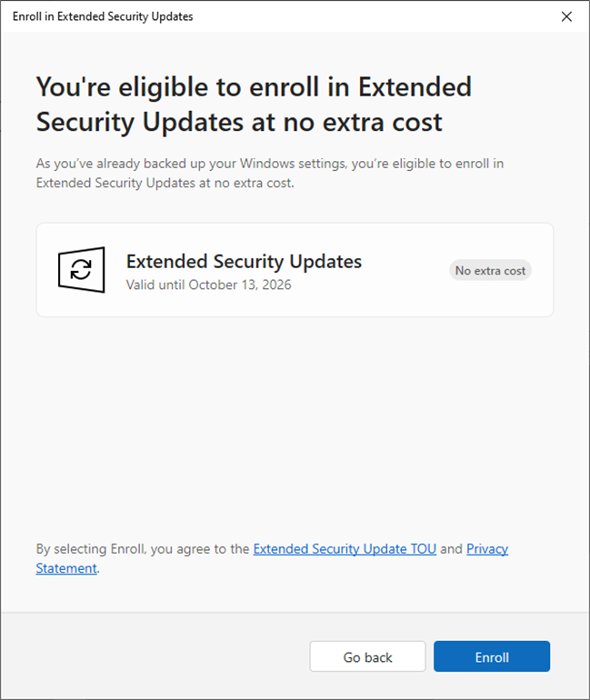
Task: Click the Extended Security Updates sync icon
Action: pyautogui.click(x=81, y=270)
